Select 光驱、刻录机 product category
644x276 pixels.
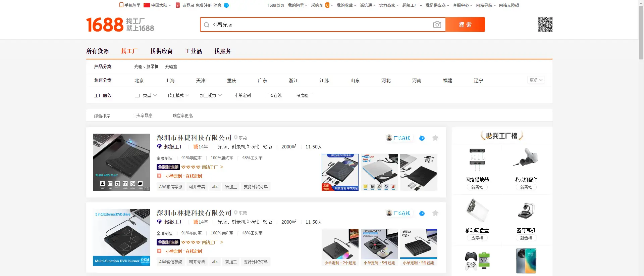click(146, 66)
